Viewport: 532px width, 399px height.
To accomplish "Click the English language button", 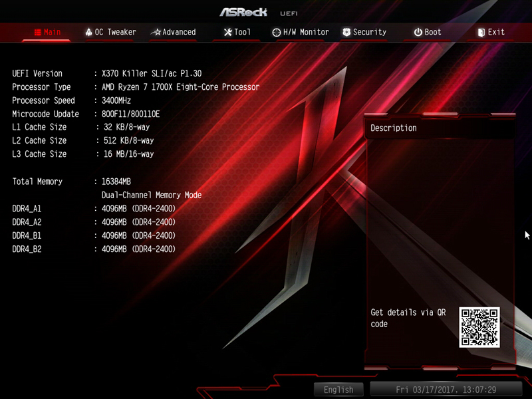I will pos(338,390).
